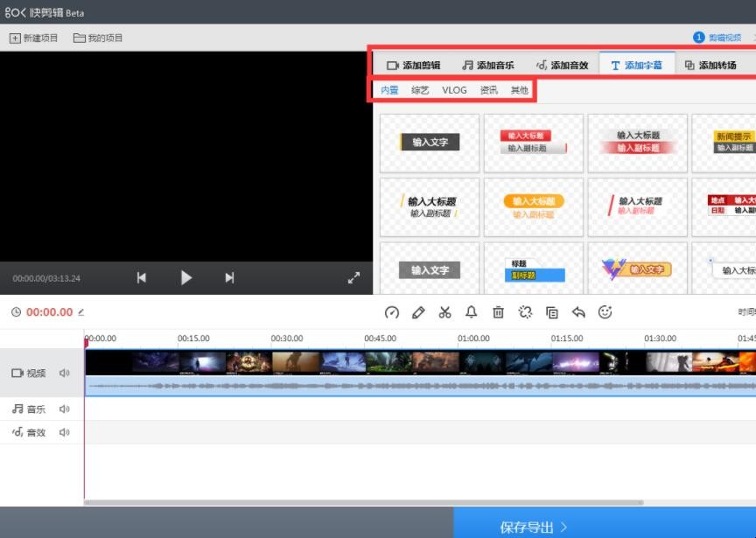Click the play button in preview
The image size is (756, 538).
click(x=185, y=278)
